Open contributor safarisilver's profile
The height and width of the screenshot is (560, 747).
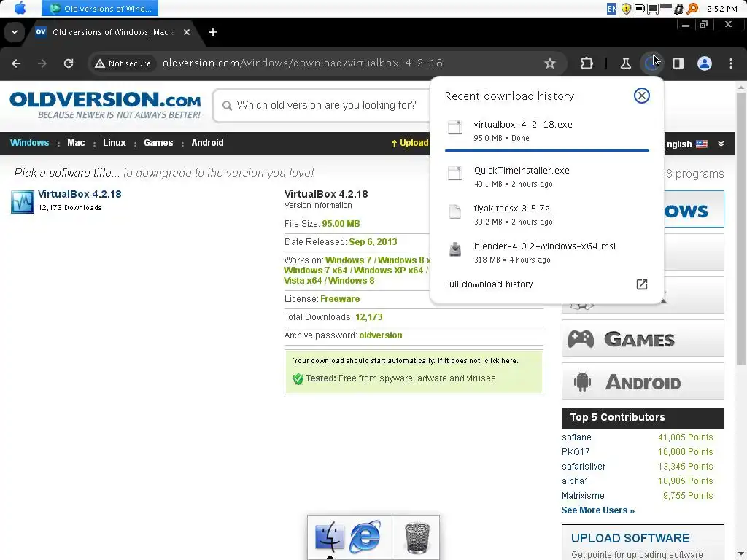tap(584, 467)
